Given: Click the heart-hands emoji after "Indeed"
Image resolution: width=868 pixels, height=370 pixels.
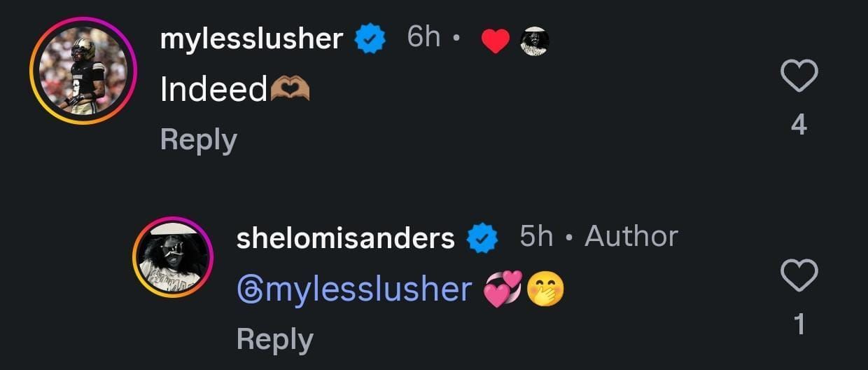Looking at the screenshot, I should click(290, 90).
